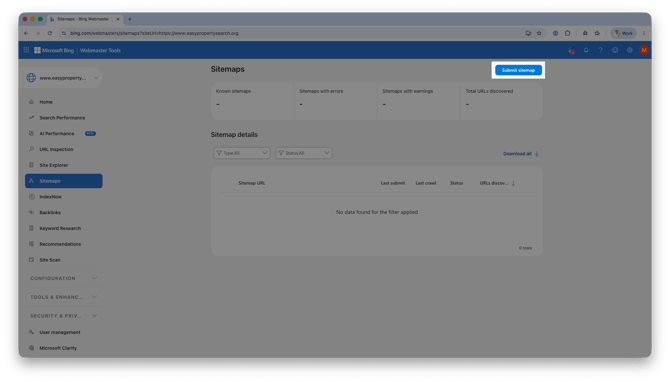670x382 pixels.
Task: Click the Total URLs discovered card
Action: [x=502, y=101]
